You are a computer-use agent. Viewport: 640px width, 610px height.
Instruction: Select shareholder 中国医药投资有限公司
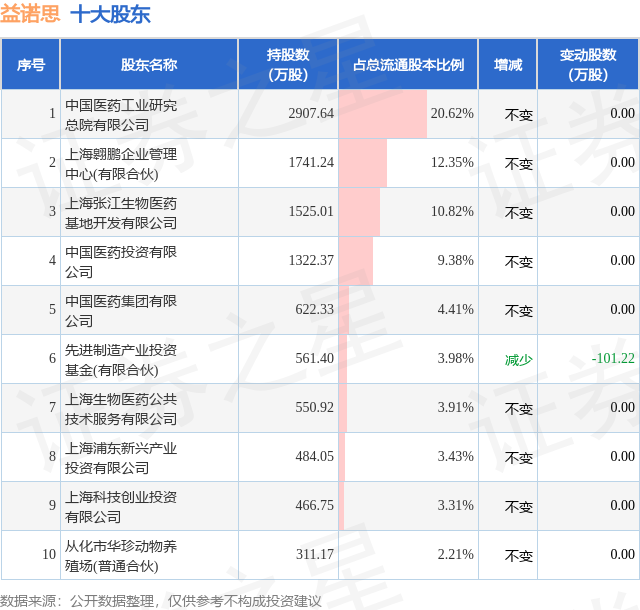121,262
